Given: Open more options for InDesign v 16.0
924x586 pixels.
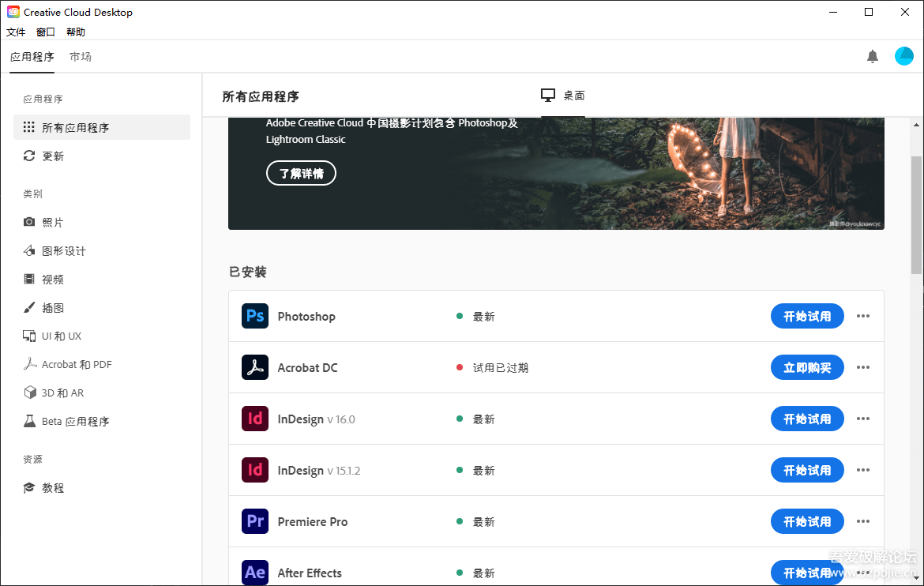Looking at the screenshot, I should click(862, 419).
